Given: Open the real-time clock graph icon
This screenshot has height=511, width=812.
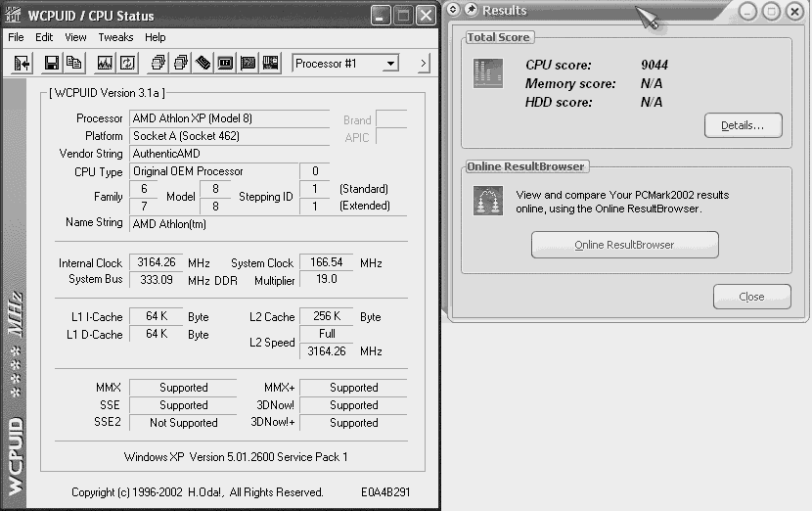Looking at the screenshot, I should click(105, 64).
